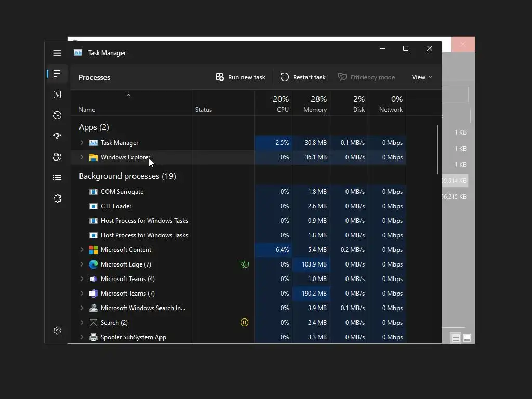Open the Services sidebar icon
Image resolution: width=532 pixels, height=399 pixels.
click(x=57, y=198)
